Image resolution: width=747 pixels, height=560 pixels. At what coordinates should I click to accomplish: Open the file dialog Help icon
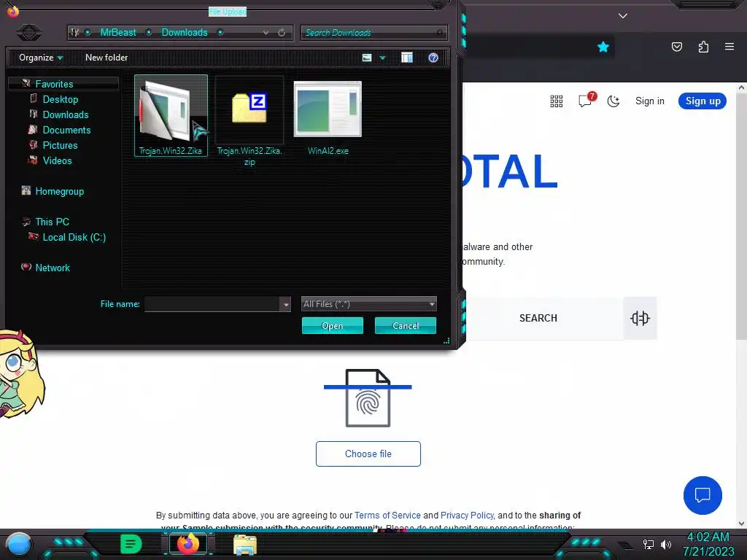(x=433, y=58)
